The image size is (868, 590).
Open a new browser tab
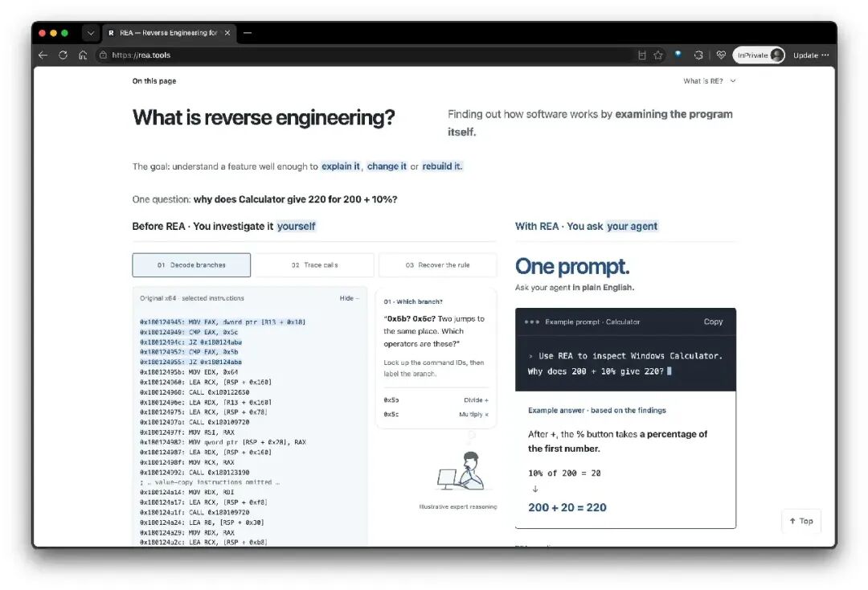coord(248,33)
